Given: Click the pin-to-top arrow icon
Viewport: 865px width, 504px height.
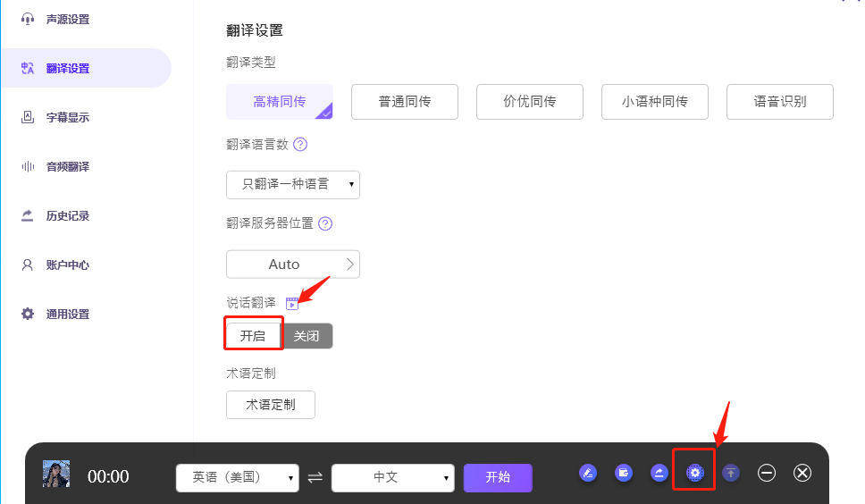Looking at the screenshot, I should click(731, 473).
